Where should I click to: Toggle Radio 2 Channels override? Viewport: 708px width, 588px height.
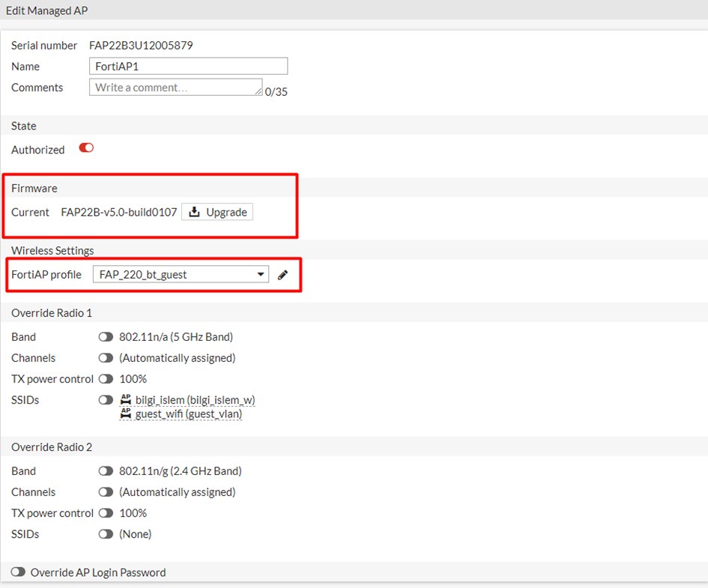coord(106,492)
